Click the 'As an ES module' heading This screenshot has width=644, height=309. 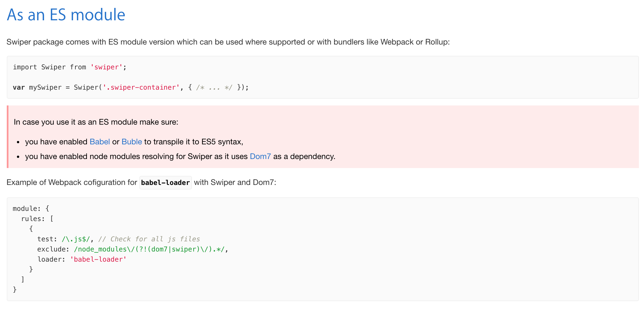[x=65, y=15]
